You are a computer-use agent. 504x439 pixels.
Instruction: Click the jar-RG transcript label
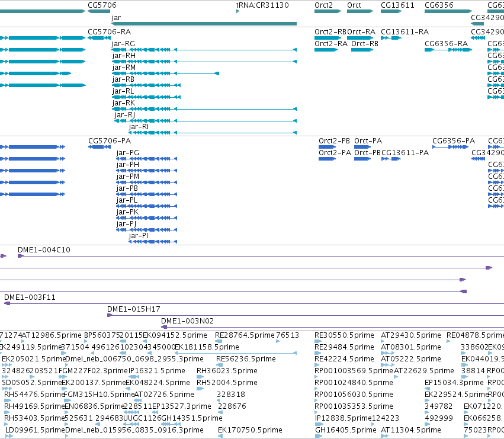tap(123, 44)
